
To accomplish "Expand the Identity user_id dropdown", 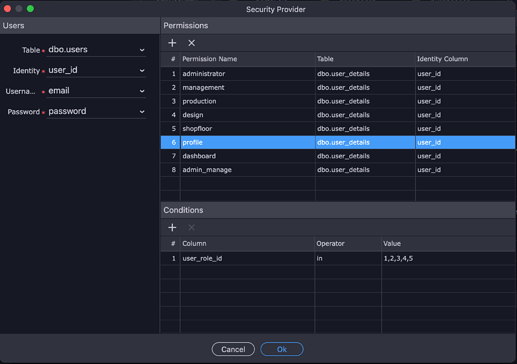I will [x=96, y=70].
